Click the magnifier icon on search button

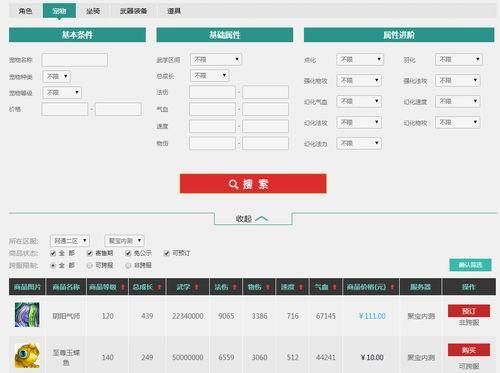point(233,184)
